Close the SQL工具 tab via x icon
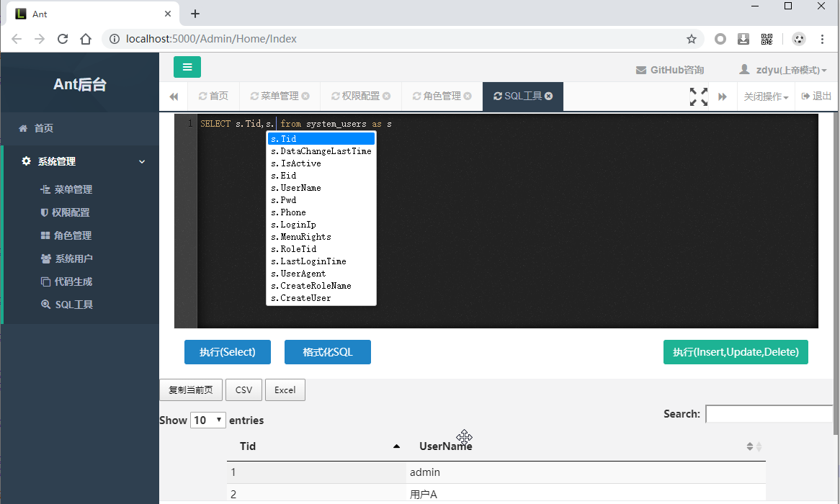The width and height of the screenshot is (840, 504). tap(548, 96)
